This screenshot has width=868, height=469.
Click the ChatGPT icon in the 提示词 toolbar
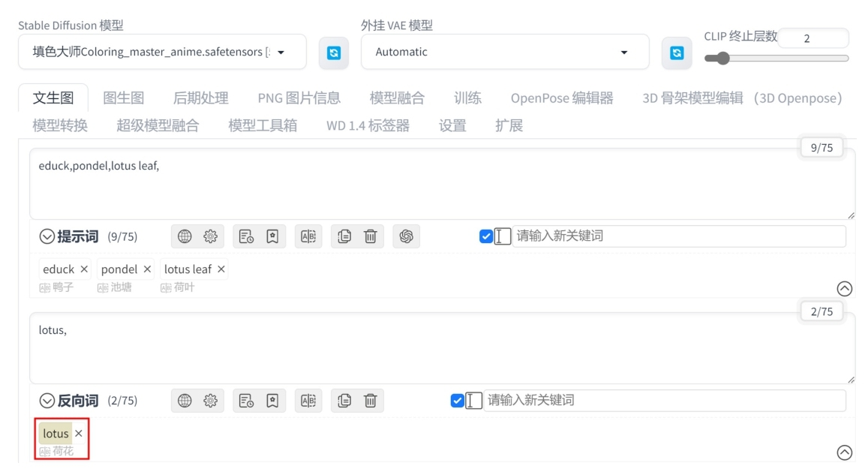point(407,236)
